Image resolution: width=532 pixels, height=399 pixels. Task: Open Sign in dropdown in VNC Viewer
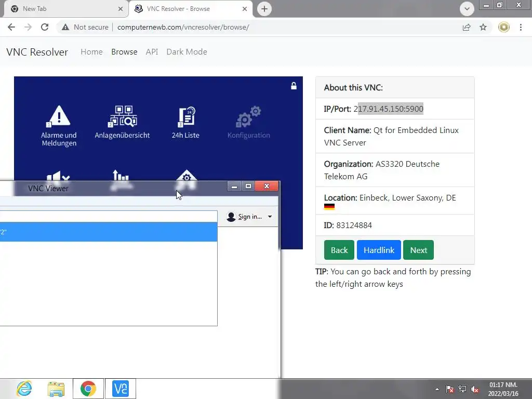(270, 217)
